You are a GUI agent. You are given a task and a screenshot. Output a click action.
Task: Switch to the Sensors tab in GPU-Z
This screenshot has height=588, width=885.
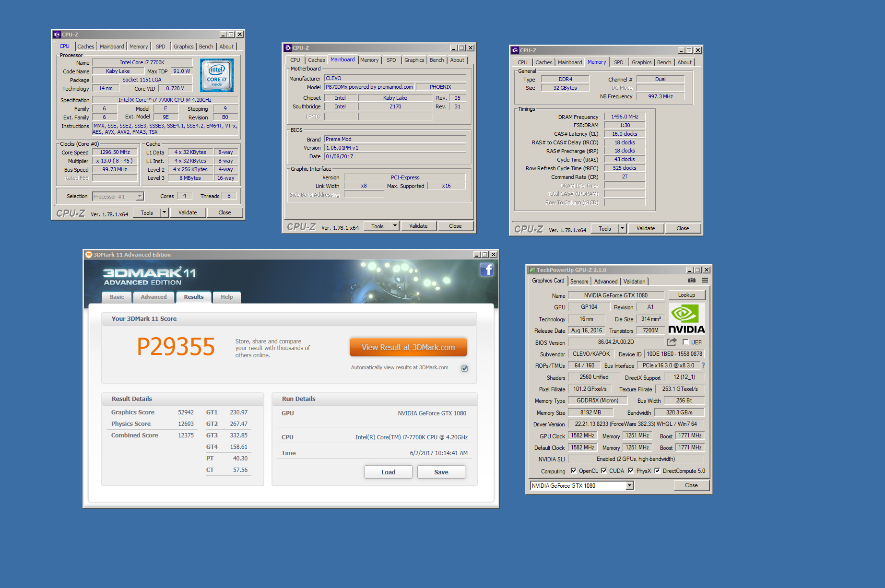(x=579, y=282)
